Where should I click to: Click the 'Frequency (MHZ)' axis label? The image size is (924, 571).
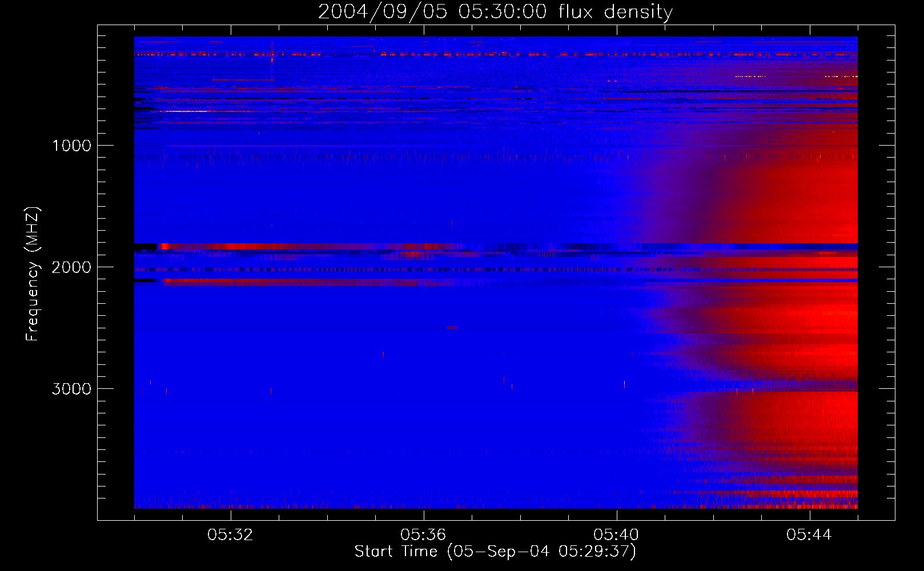33,274
